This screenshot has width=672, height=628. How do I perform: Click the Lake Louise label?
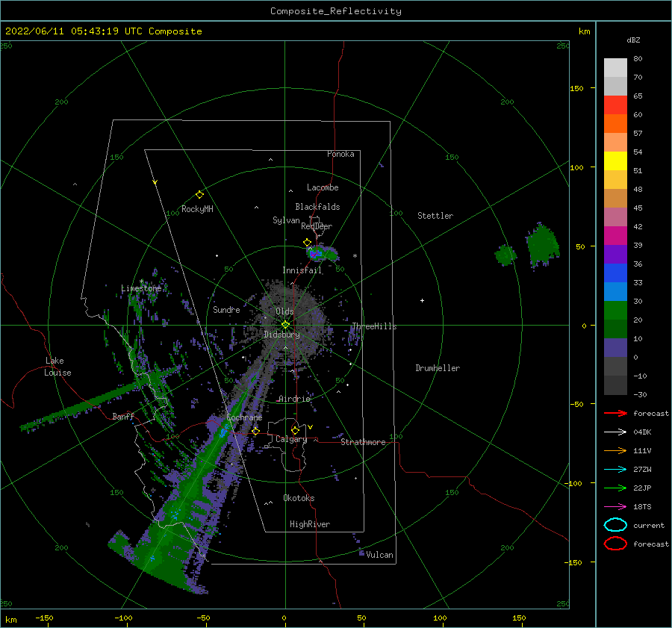pyautogui.click(x=57, y=367)
